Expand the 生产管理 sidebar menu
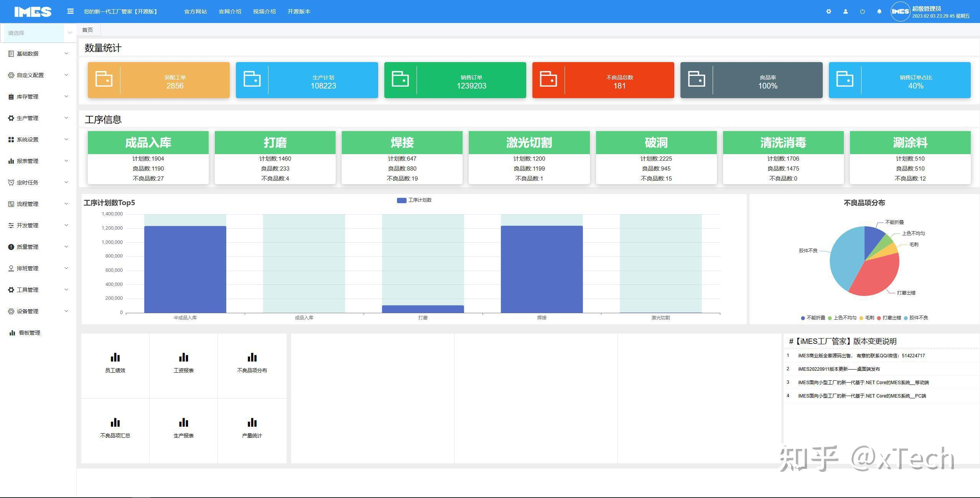This screenshot has width=980, height=498. (38, 118)
